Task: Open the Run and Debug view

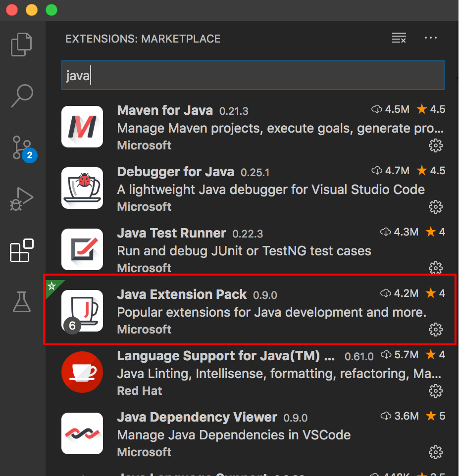Action: pyautogui.click(x=21, y=199)
